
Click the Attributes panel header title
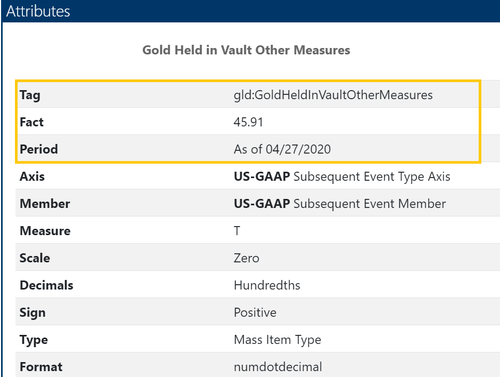point(38,11)
